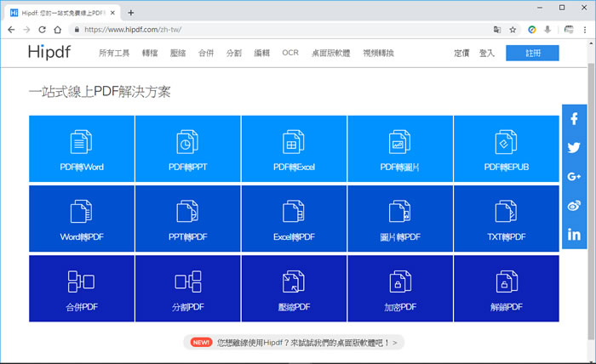Open OCR in the navigation menu

[290, 53]
